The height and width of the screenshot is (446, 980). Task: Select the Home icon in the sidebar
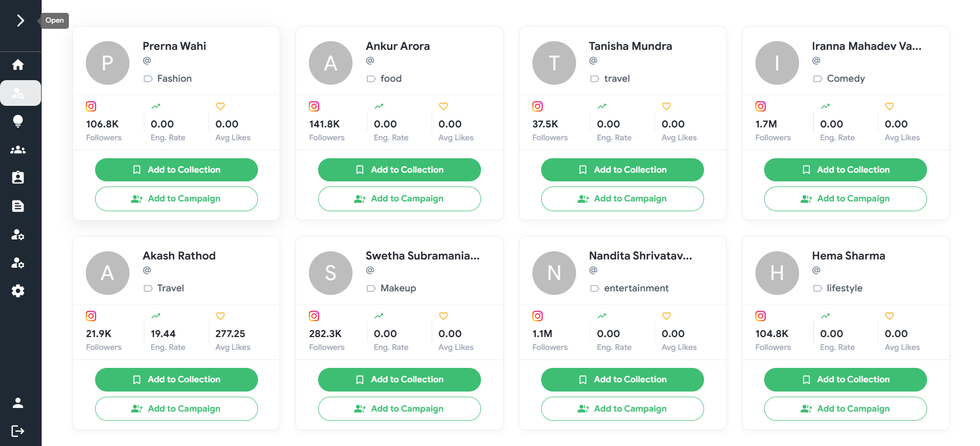pos(18,65)
